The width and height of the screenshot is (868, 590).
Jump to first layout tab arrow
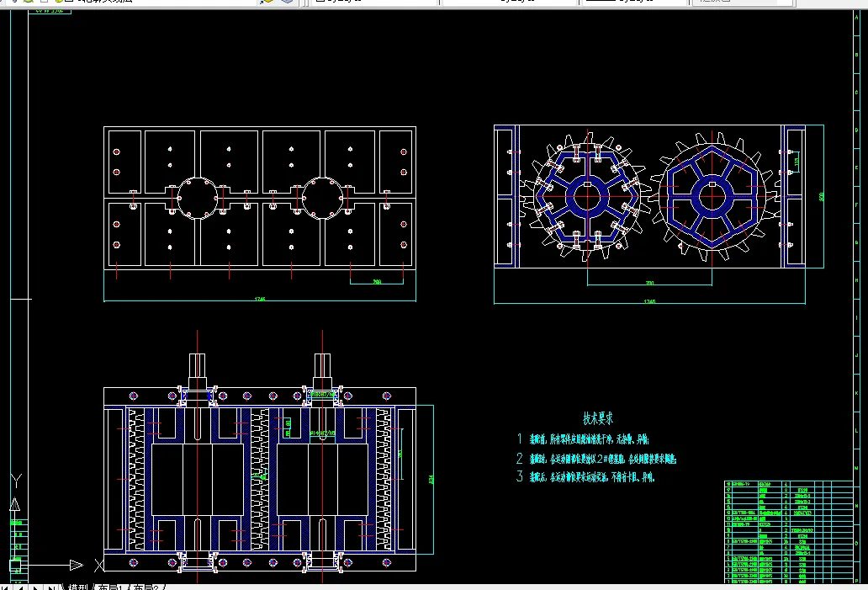click(x=4, y=587)
